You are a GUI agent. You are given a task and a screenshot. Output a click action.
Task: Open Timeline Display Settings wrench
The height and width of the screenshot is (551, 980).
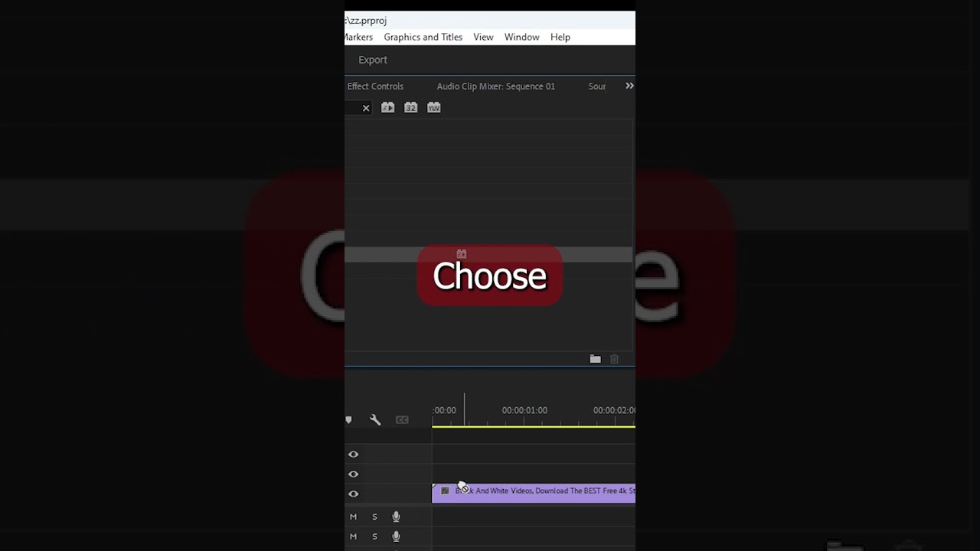(x=375, y=419)
